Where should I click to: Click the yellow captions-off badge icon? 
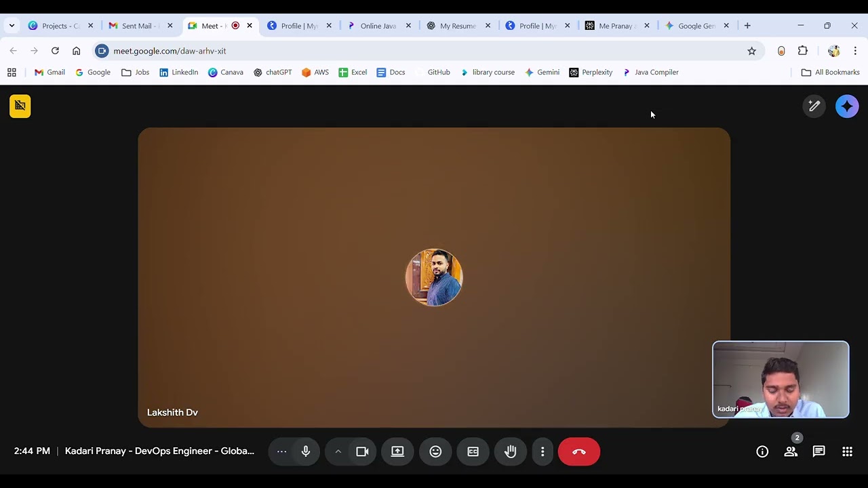[x=20, y=106]
